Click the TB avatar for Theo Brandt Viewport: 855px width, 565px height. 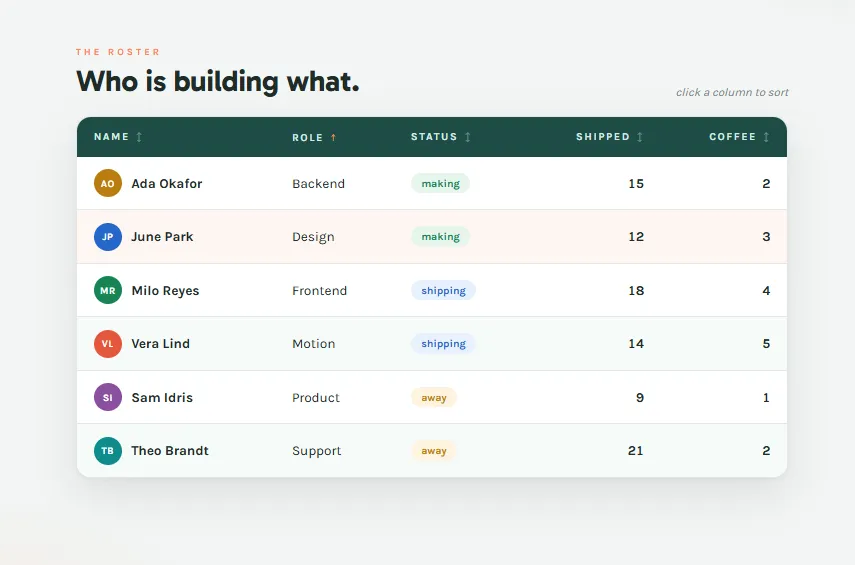coord(108,450)
